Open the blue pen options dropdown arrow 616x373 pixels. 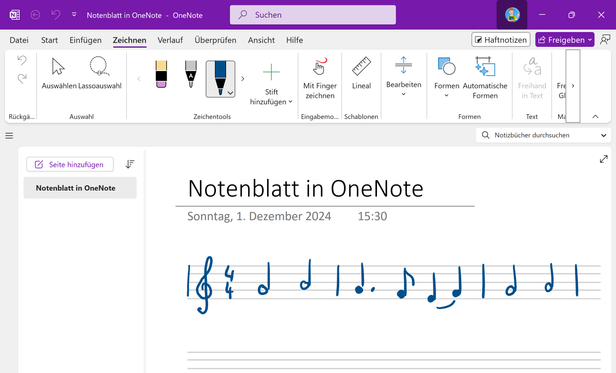tap(231, 93)
